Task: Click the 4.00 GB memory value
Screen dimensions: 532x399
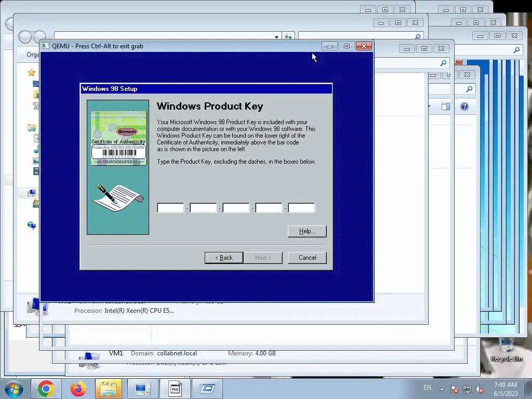Action: click(265, 353)
